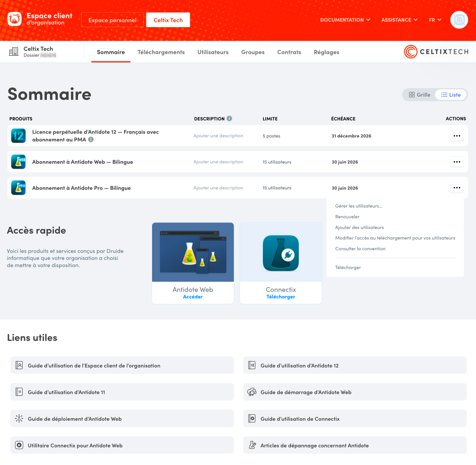This screenshot has width=476, height=465.
Task: Switch to Grille view
Action: 419,95
